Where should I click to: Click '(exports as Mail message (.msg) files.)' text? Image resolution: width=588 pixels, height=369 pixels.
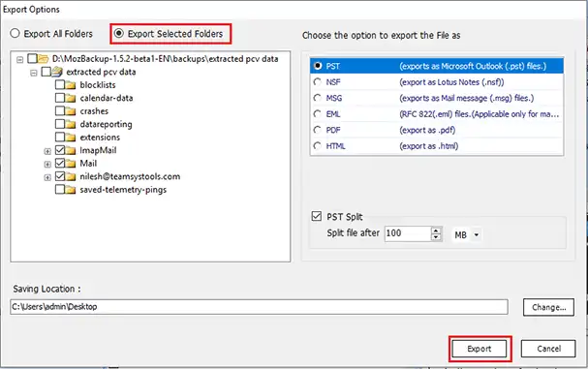(467, 98)
